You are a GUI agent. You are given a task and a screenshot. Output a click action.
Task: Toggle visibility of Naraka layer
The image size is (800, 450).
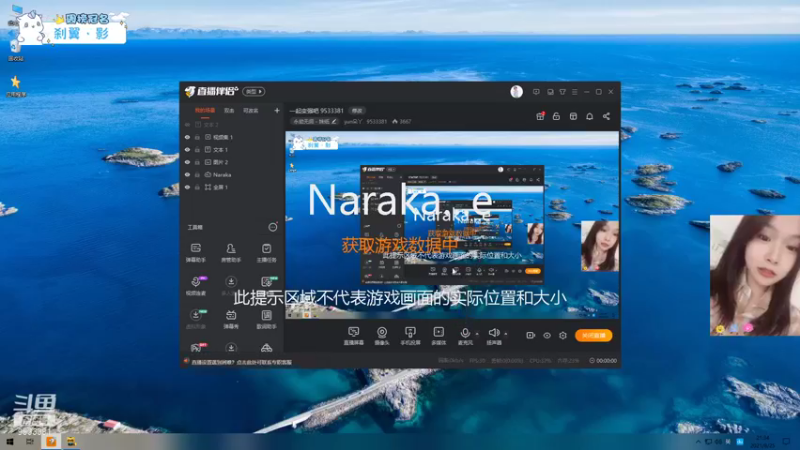(x=187, y=174)
